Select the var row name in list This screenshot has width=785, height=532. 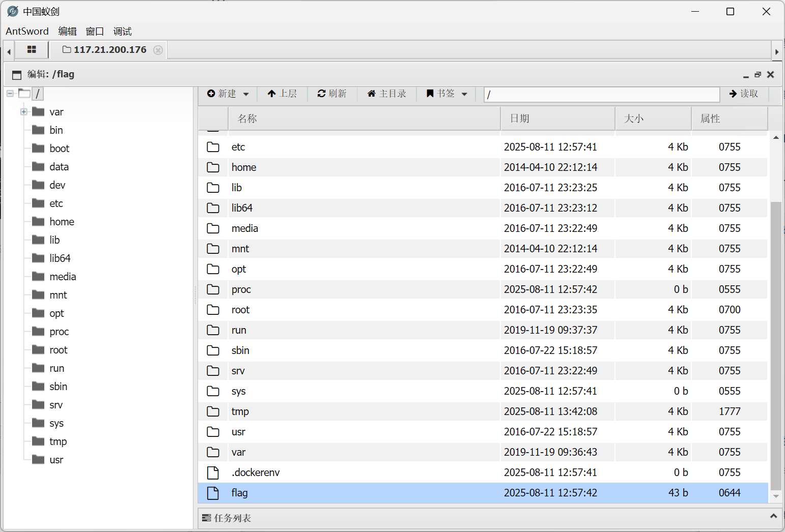[x=238, y=452]
